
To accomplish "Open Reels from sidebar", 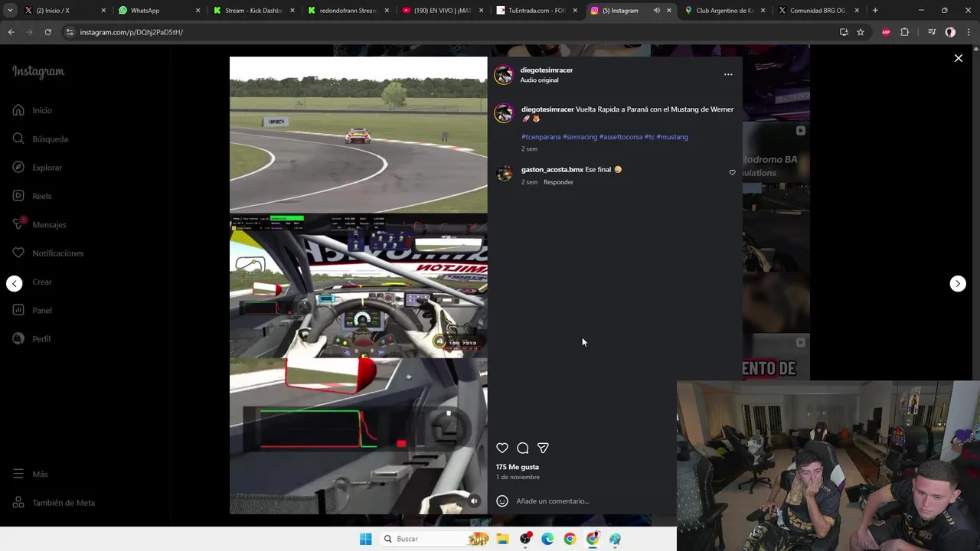I will point(32,196).
